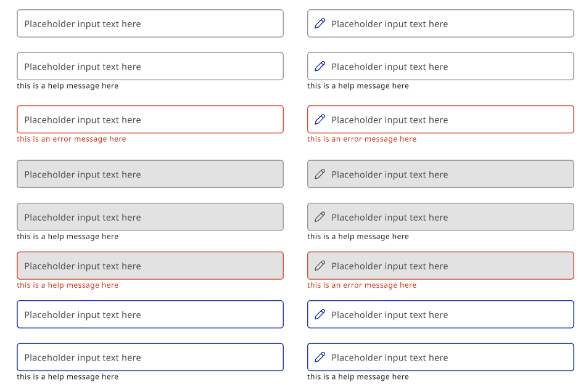Screen dimensions: 586x392
Task: Click left disabled gray input without any message
Action: pos(151,174)
